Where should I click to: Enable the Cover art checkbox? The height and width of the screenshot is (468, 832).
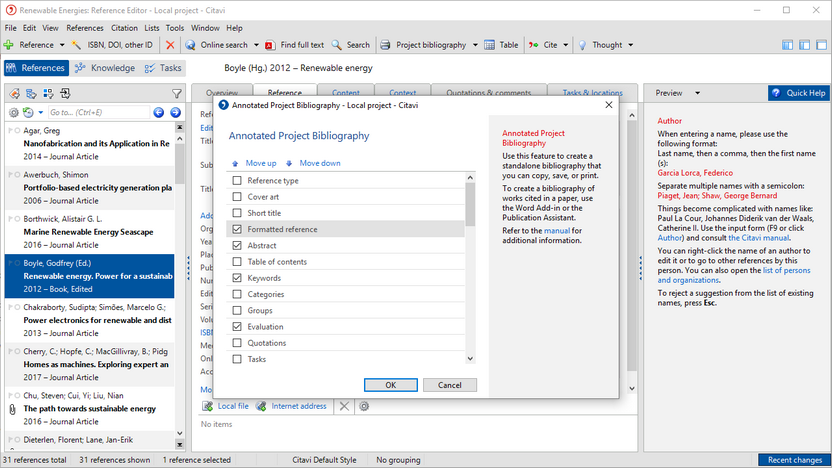pyautogui.click(x=237, y=197)
